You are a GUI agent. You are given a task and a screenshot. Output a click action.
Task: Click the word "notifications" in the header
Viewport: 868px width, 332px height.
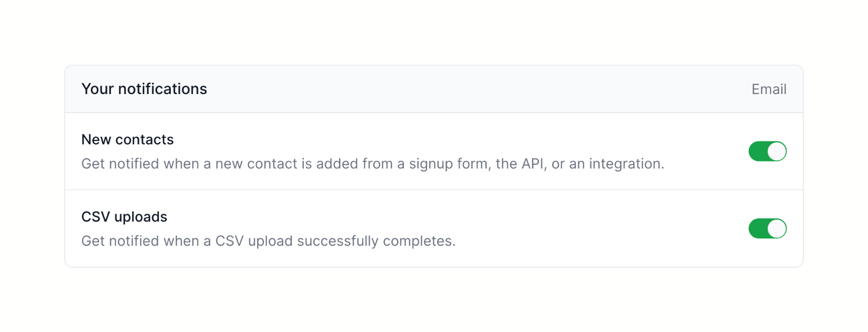tap(162, 89)
